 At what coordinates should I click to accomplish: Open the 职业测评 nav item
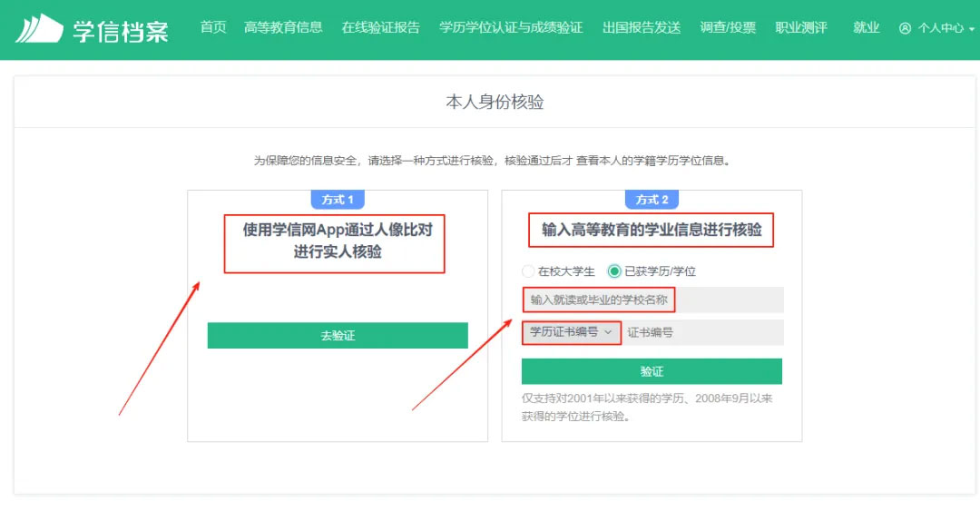coord(801,27)
